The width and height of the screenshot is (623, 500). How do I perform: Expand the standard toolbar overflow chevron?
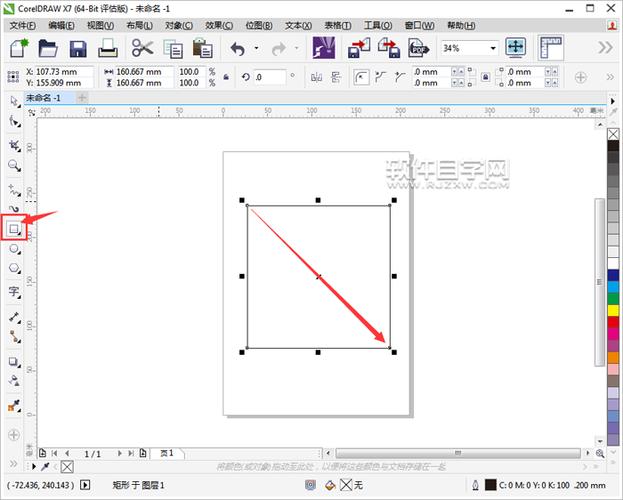606,48
